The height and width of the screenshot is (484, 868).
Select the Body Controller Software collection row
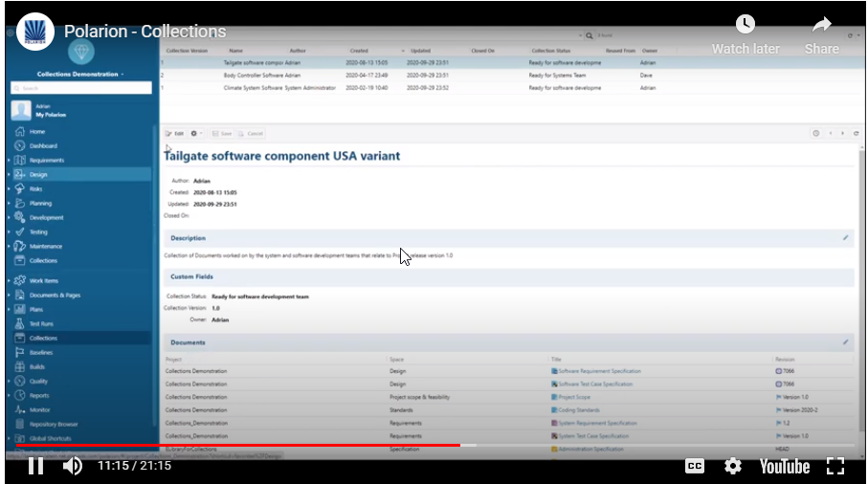coord(512,76)
